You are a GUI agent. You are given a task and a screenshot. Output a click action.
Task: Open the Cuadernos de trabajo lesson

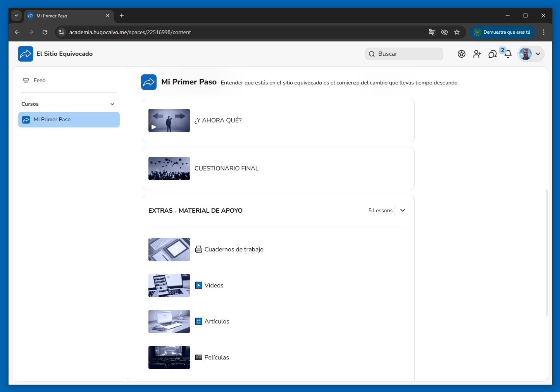pos(278,249)
